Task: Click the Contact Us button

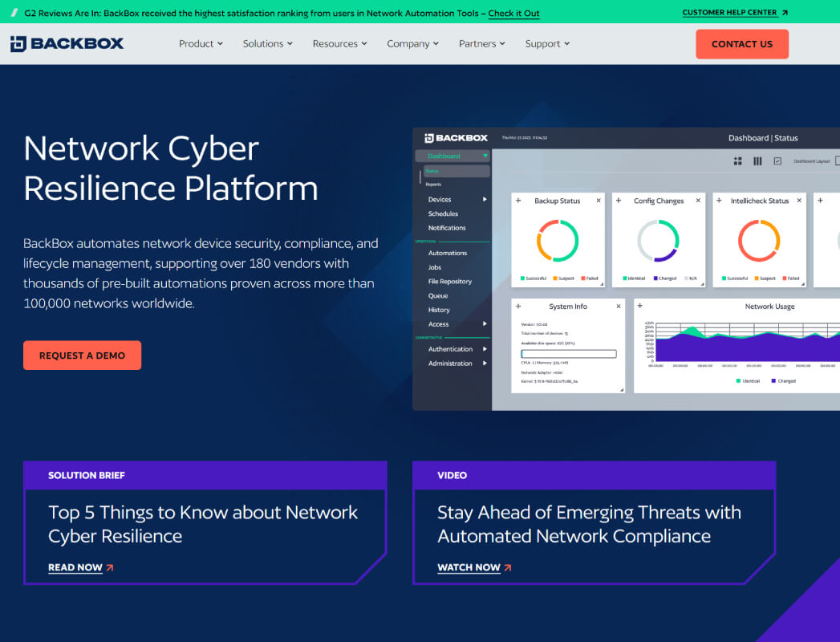Action: point(742,44)
